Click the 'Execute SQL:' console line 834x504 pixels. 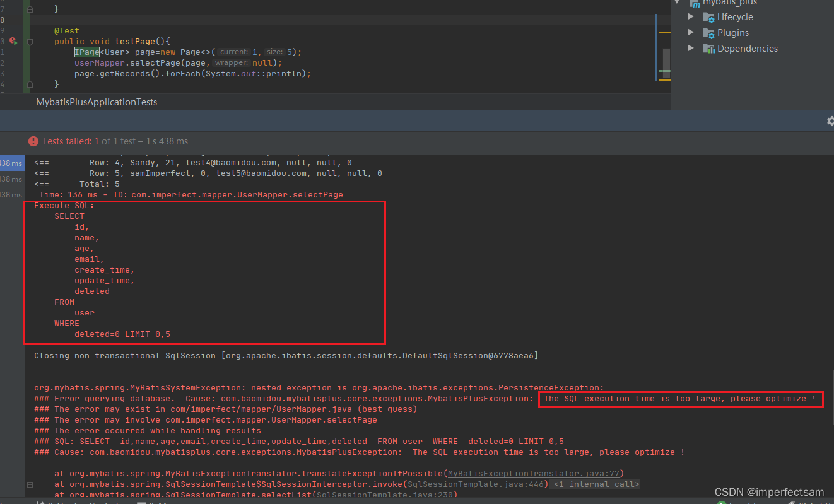point(64,206)
